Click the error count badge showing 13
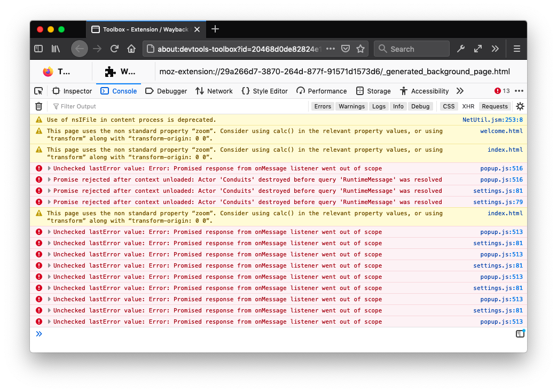The height and width of the screenshot is (392, 557). point(502,91)
